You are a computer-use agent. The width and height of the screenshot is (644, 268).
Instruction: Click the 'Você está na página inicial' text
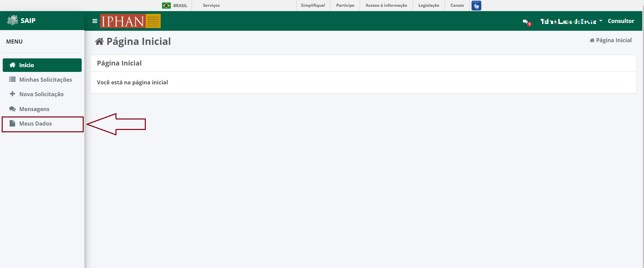point(132,82)
